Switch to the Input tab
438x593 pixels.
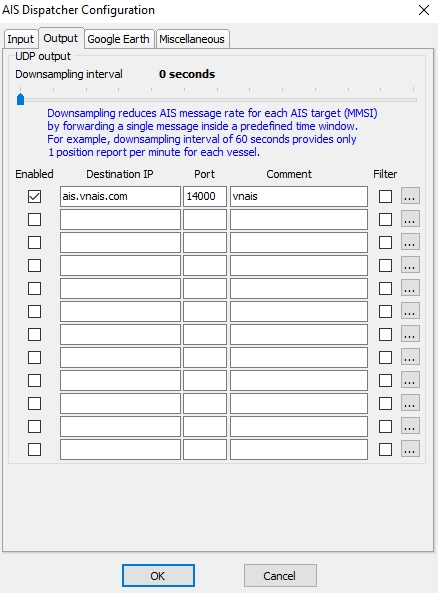(21, 39)
